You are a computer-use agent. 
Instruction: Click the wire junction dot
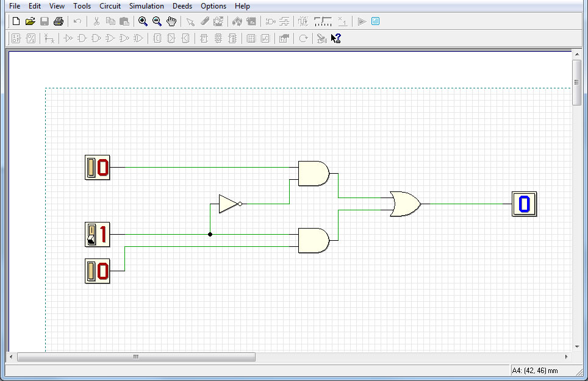210,235
